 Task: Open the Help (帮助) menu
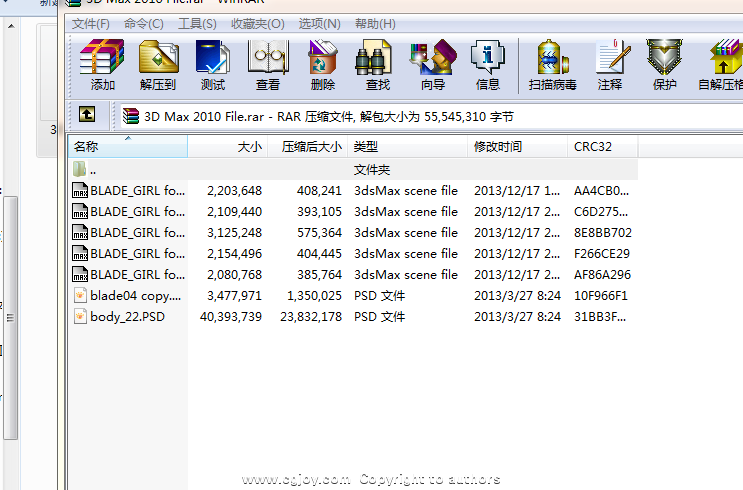[x=375, y=24]
